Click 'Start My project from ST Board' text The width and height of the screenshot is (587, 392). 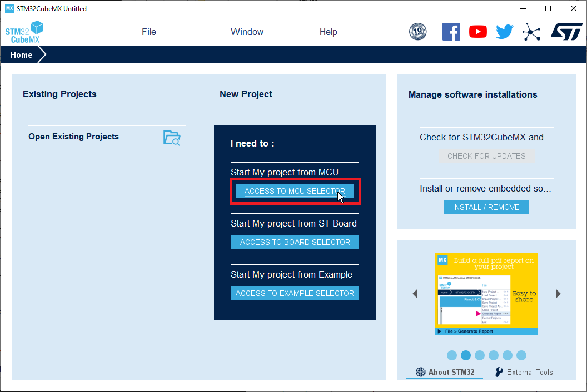pyautogui.click(x=294, y=223)
